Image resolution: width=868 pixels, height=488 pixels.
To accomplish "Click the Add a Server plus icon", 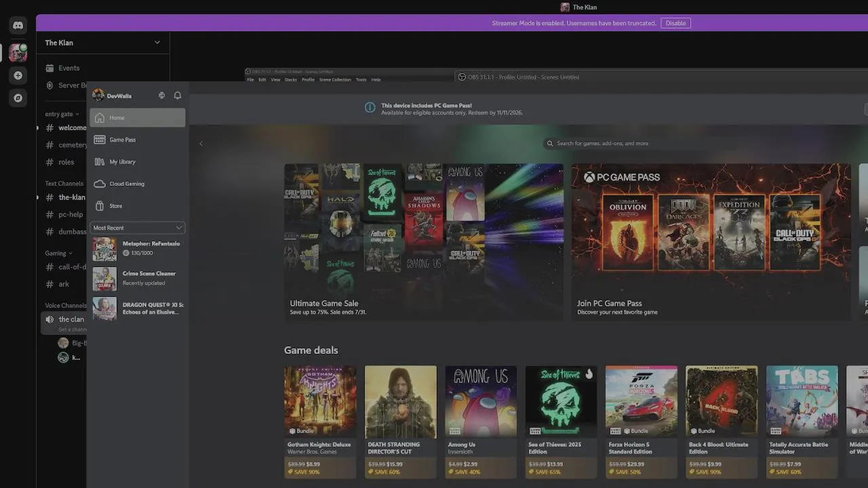I will pos(18,75).
